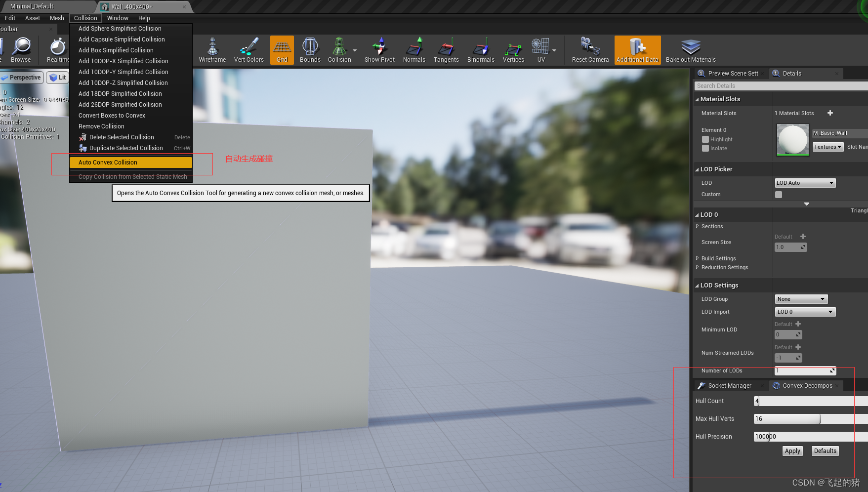This screenshot has height=492, width=868.
Task: Open LOD Group None dropdown
Action: tap(801, 299)
